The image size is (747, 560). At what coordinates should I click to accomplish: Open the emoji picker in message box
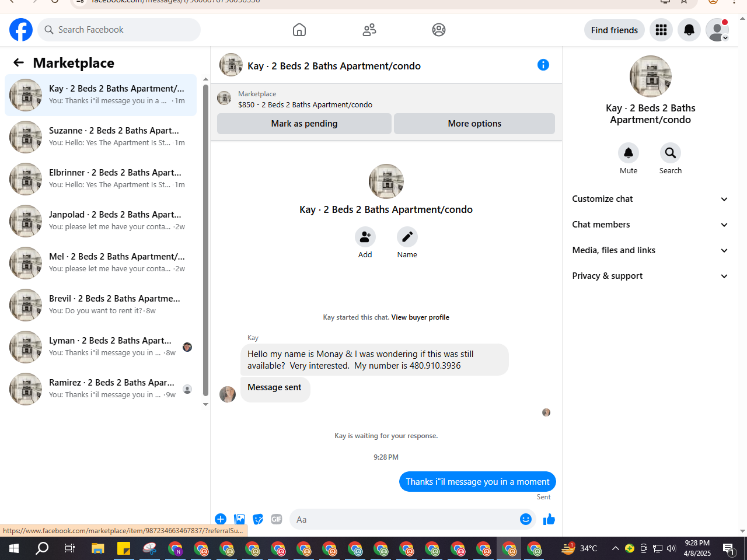tap(526, 519)
